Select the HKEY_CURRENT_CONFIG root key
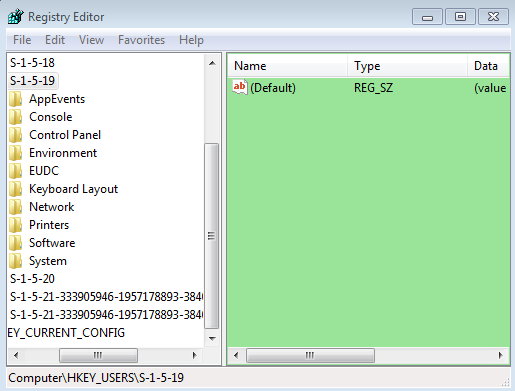Screen dimensions: 515x391 pyautogui.click(x=66, y=333)
